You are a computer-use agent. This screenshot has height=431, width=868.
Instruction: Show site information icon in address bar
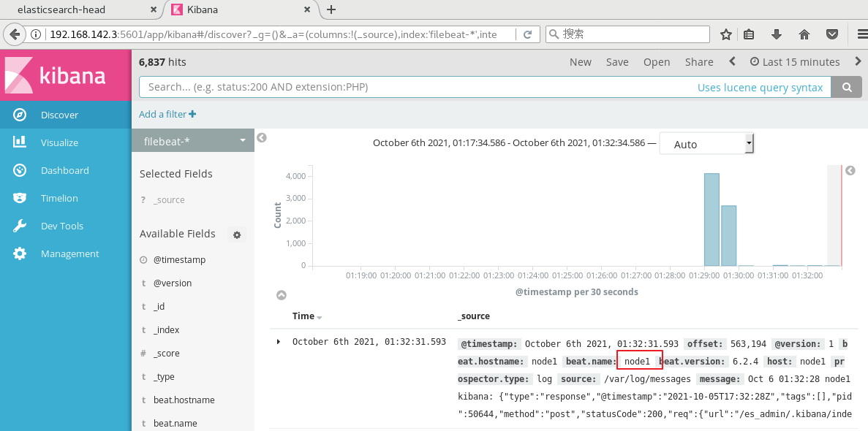coord(36,34)
